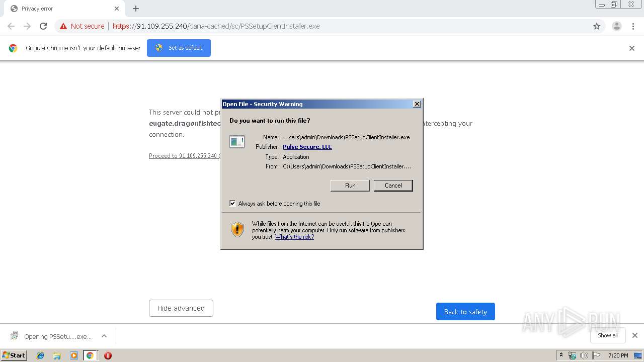Open Windows Media Player from taskbar
644x362 pixels.
73,355
